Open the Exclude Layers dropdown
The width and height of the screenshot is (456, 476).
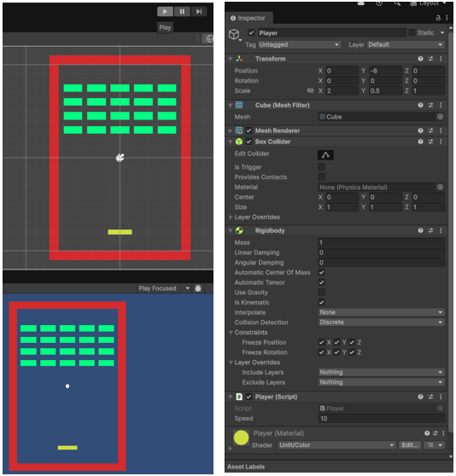(381, 382)
